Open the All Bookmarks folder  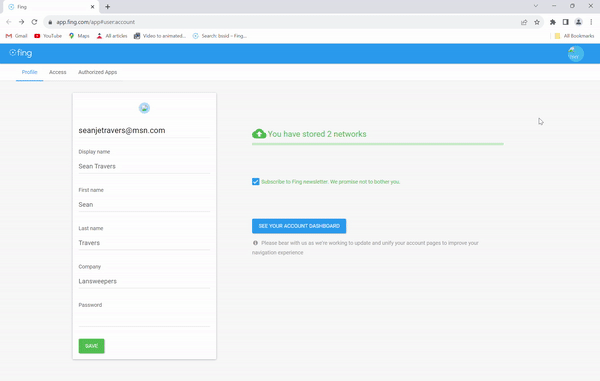(574, 36)
